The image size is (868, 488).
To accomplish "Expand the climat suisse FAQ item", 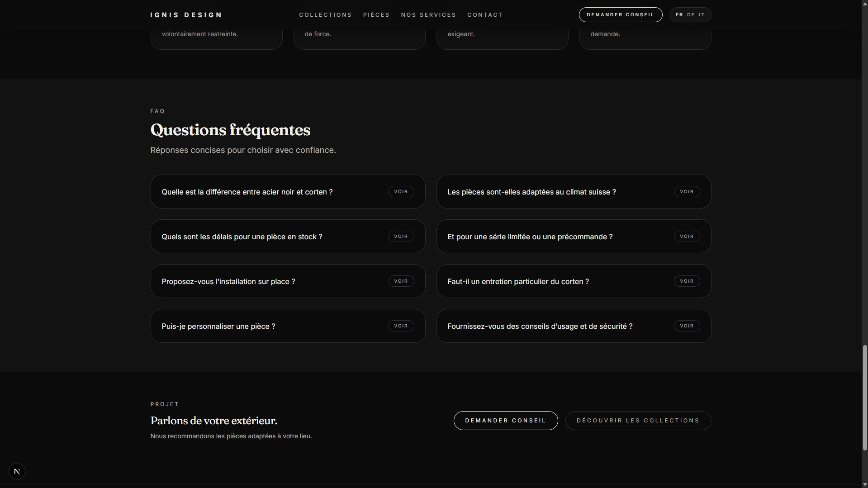I will point(686,192).
